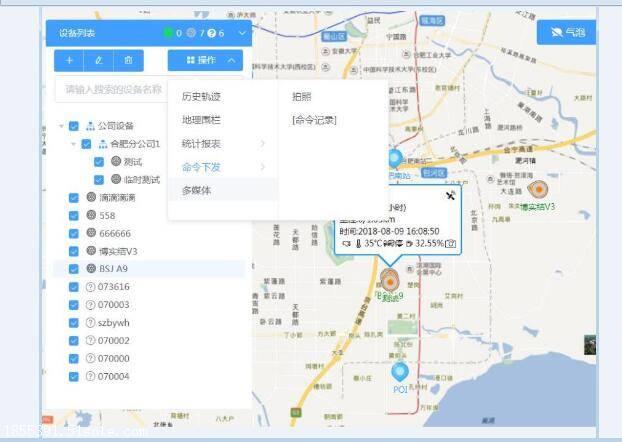Uncheck the szbywh device checkbox
The width and height of the screenshot is (622, 442).
[x=74, y=323]
